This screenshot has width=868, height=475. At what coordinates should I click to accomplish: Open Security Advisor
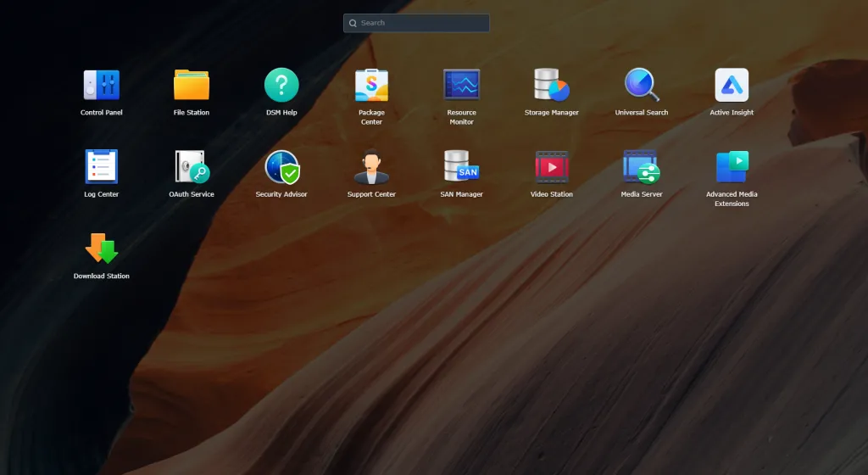(x=281, y=166)
